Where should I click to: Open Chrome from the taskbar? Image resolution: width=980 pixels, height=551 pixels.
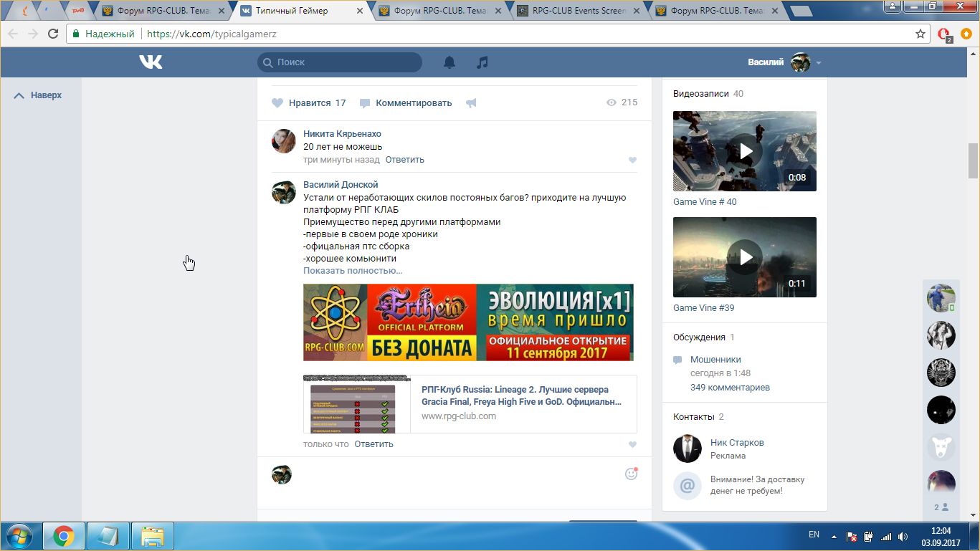click(x=64, y=536)
